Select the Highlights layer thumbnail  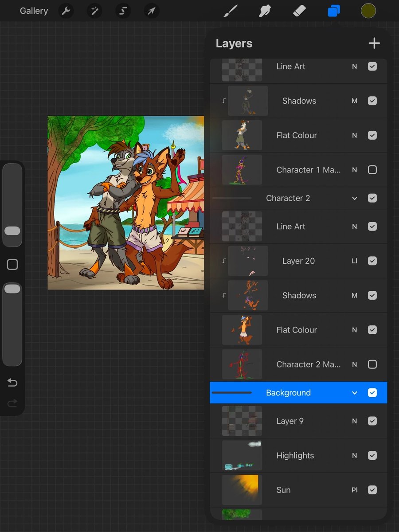pos(242,455)
